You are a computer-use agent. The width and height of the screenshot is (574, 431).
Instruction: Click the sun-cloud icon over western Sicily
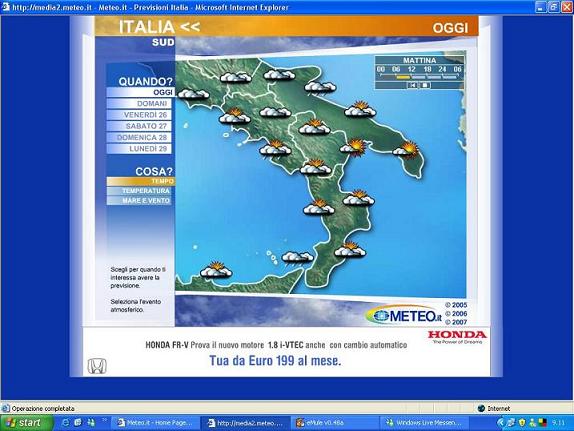click(216, 270)
